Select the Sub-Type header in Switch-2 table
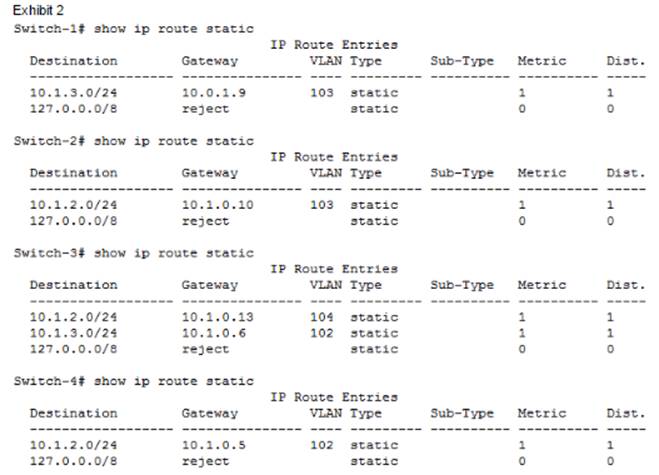This screenshot has width=659, height=475. pos(462,173)
